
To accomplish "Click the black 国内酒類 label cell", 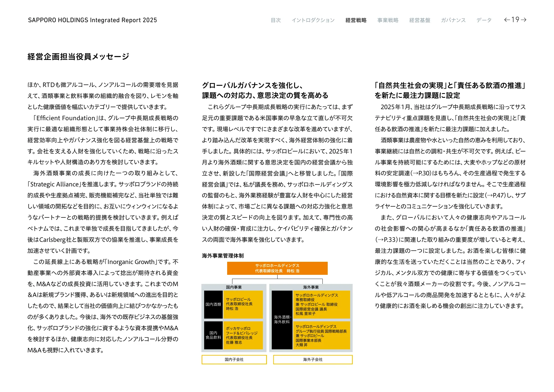I will click(213, 304).
